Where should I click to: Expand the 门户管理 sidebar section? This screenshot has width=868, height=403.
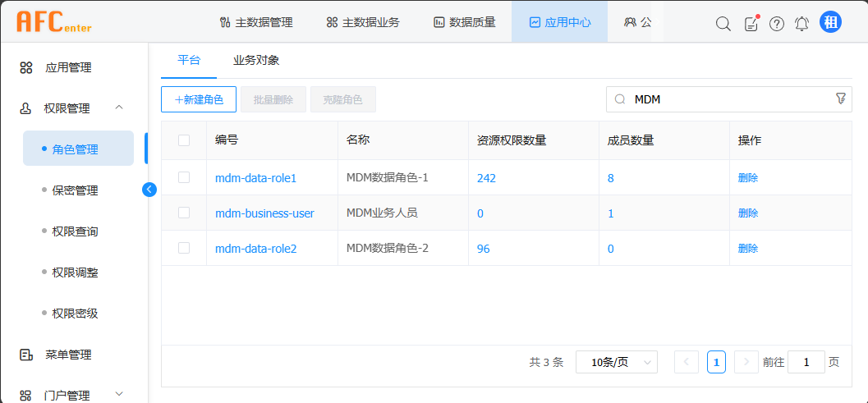[119, 395]
